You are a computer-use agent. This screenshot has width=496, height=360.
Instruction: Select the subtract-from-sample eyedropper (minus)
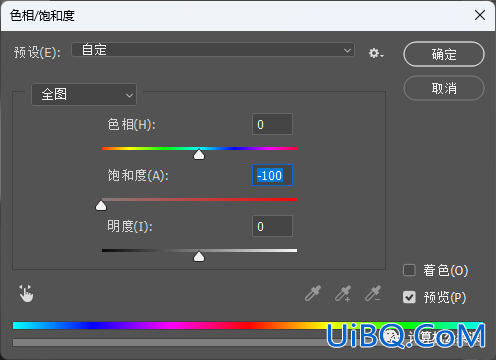[x=373, y=293]
